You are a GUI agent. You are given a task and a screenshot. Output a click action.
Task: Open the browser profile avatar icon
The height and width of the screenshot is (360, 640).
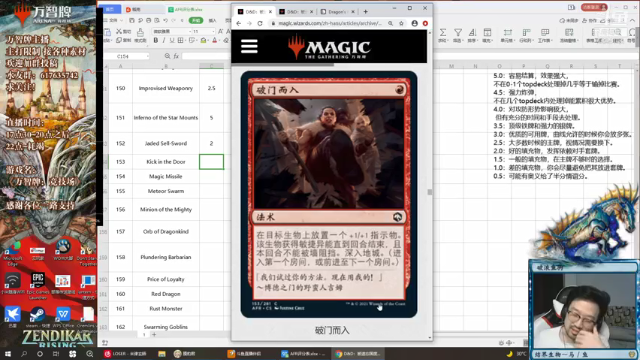point(415,24)
